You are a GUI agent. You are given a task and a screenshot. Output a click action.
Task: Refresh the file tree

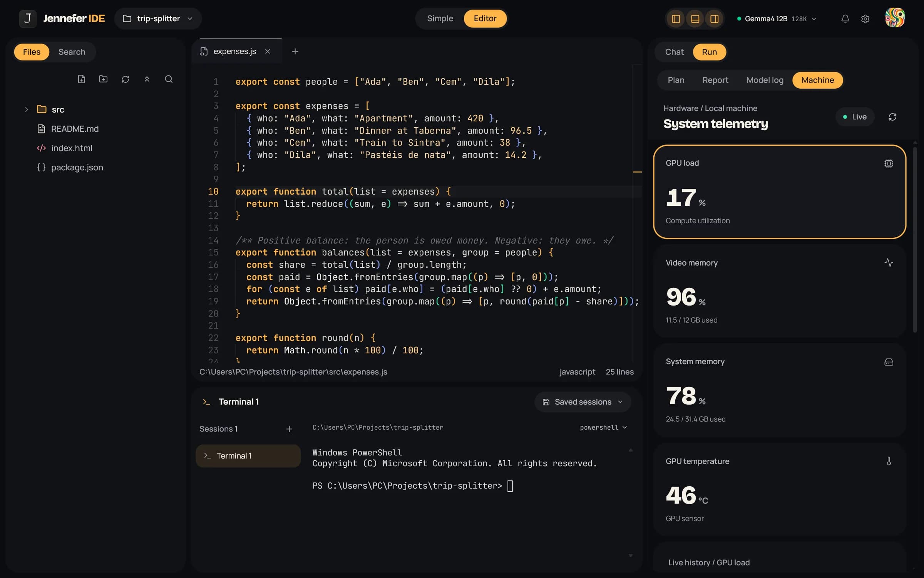(125, 79)
